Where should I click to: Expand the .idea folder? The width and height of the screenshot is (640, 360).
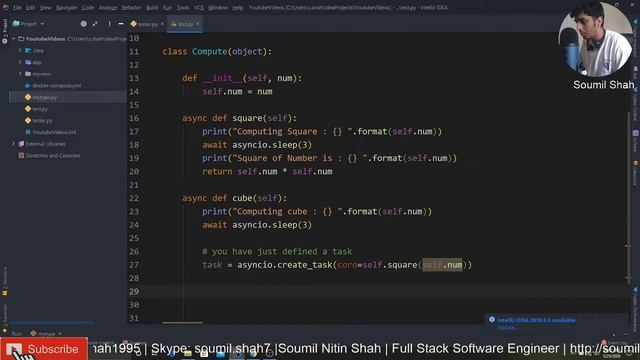point(20,51)
